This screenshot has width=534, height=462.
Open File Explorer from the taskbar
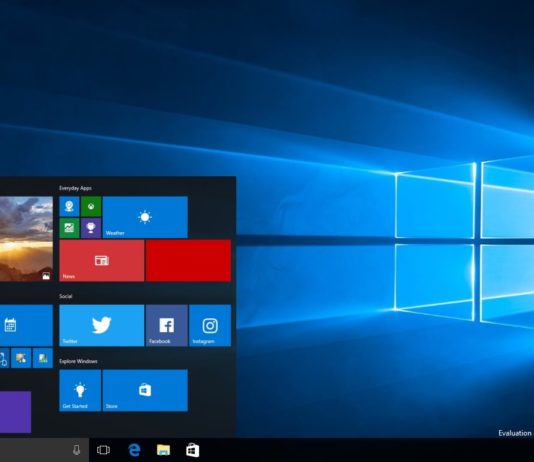click(x=163, y=450)
